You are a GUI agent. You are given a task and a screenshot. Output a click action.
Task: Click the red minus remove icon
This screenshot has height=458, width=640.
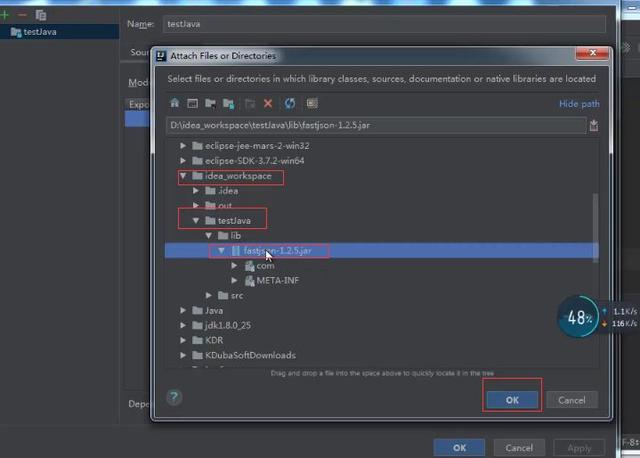22,15
